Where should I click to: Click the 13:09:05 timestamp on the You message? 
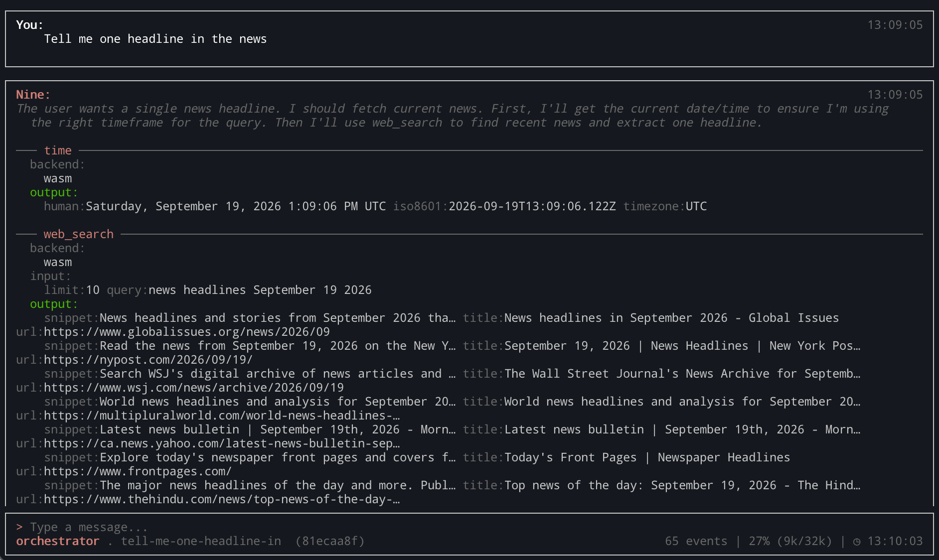[895, 25]
